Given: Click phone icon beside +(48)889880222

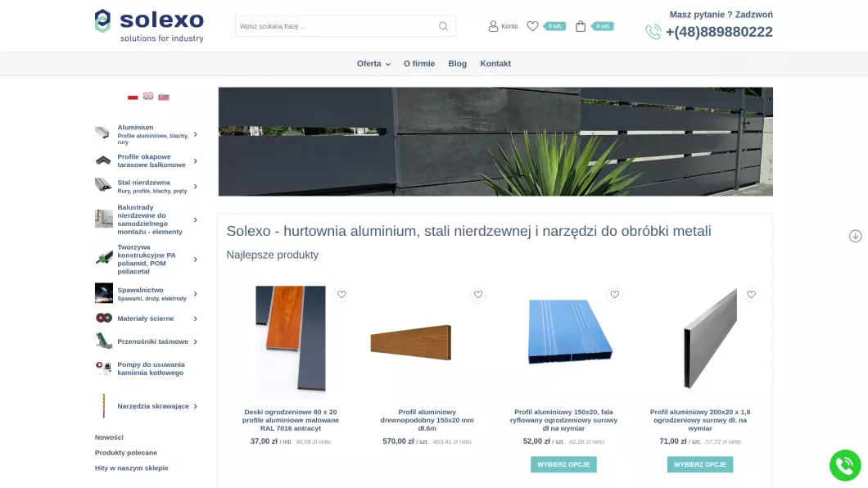Looking at the screenshot, I should 653,32.
